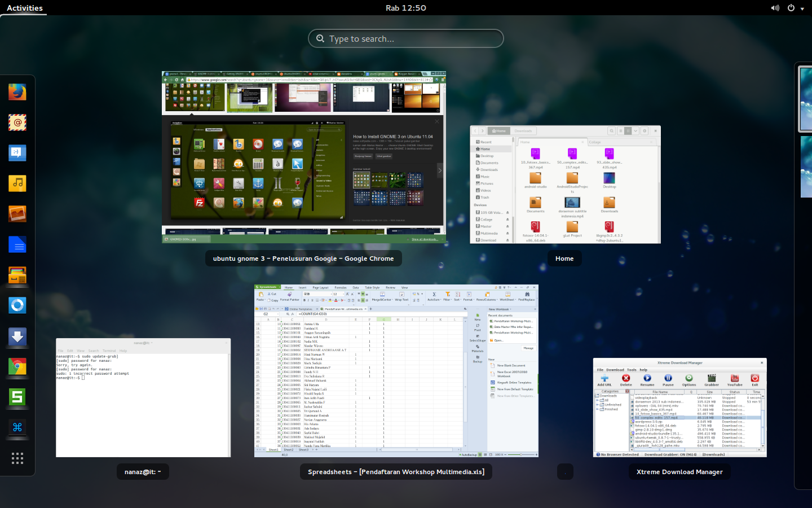This screenshot has height=508, width=812.
Task: Expand the Unfinished category in download manager
Action: (597, 405)
